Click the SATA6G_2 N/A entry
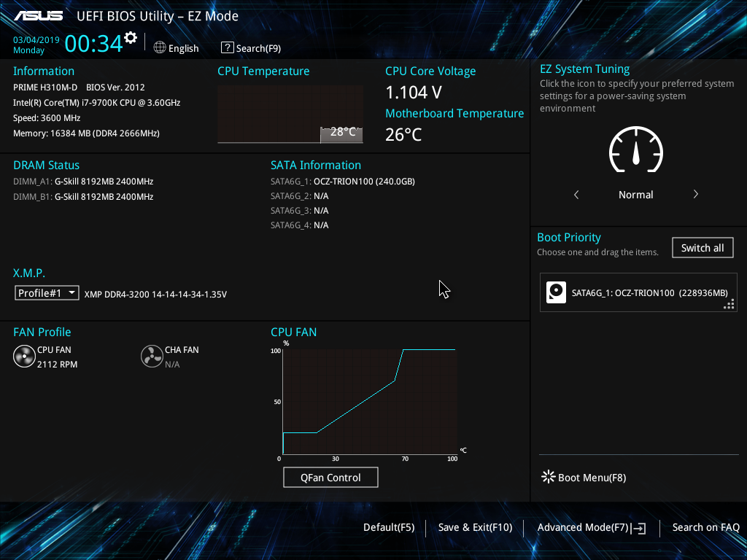This screenshot has width=747, height=560. click(300, 196)
